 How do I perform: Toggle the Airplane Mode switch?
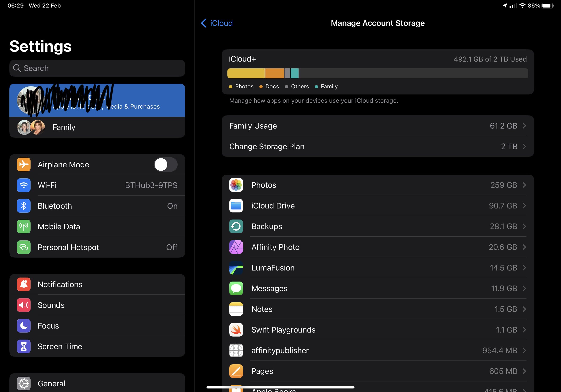pyautogui.click(x=165, y=165)
